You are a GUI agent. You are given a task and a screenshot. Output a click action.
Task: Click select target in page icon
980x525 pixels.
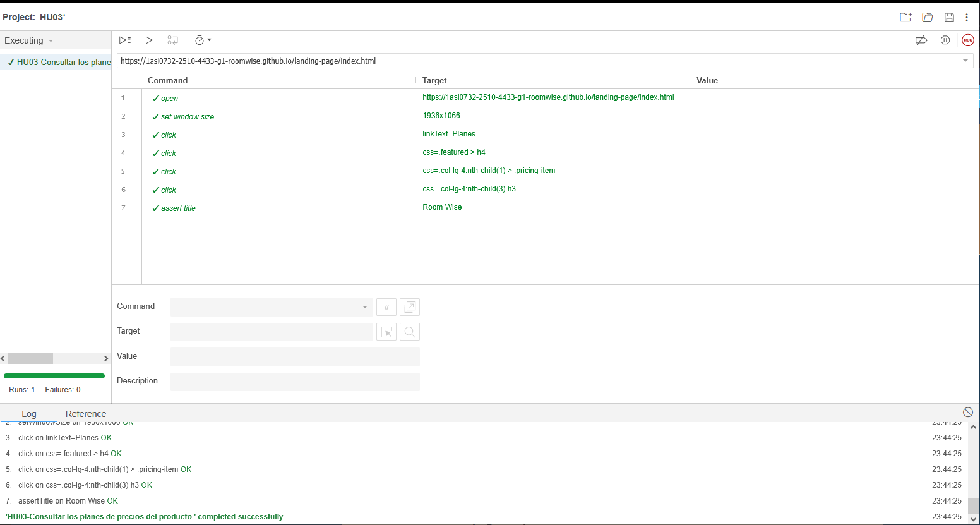tap(386, 332)
